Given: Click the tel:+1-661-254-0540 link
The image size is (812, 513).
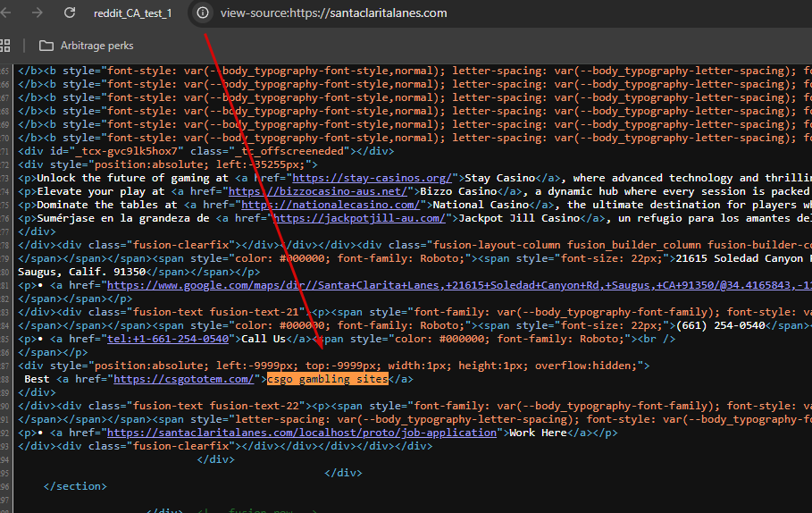Looking at the screenshot, I should [x=168, y=339].
